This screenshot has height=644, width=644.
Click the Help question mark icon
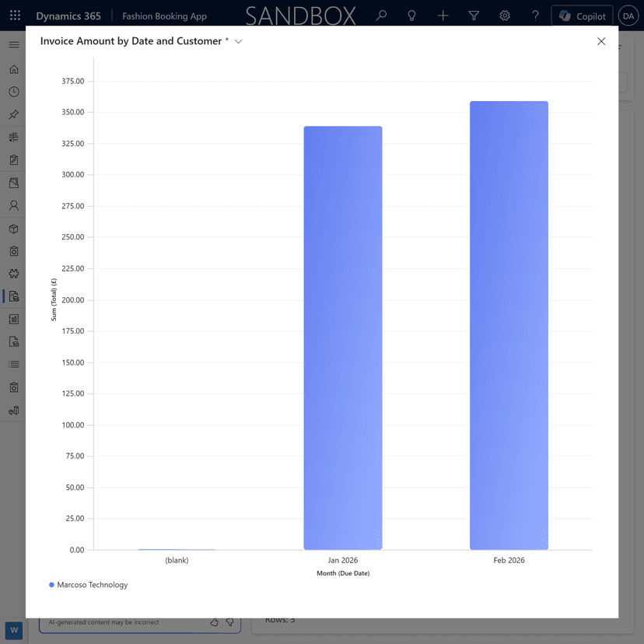(536, 16)
